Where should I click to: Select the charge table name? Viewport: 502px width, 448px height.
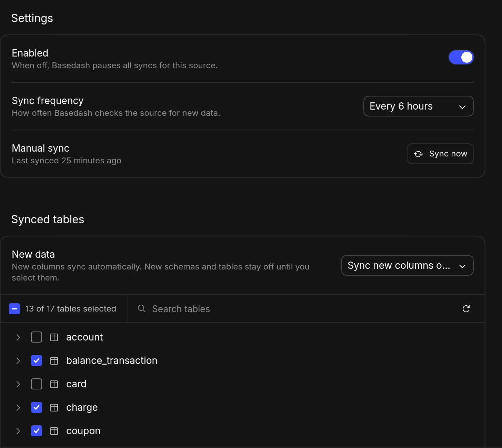[x=82, y=407]
